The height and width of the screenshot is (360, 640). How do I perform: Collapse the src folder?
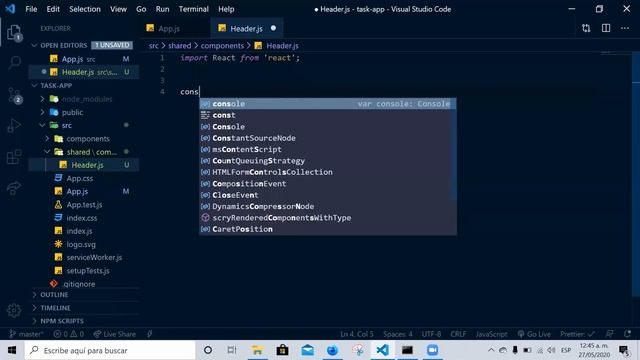tap(84, 125)
